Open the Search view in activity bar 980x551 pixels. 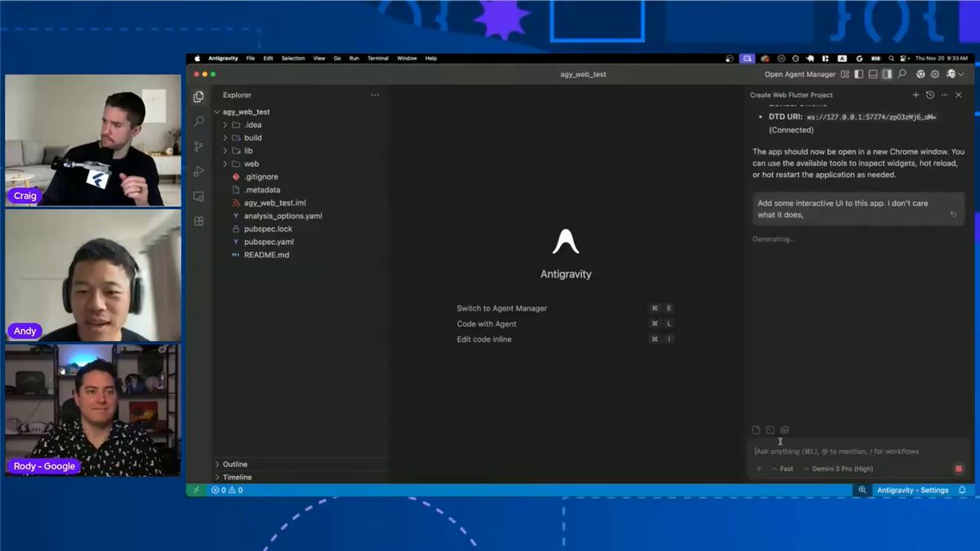[x=198, y=122]
